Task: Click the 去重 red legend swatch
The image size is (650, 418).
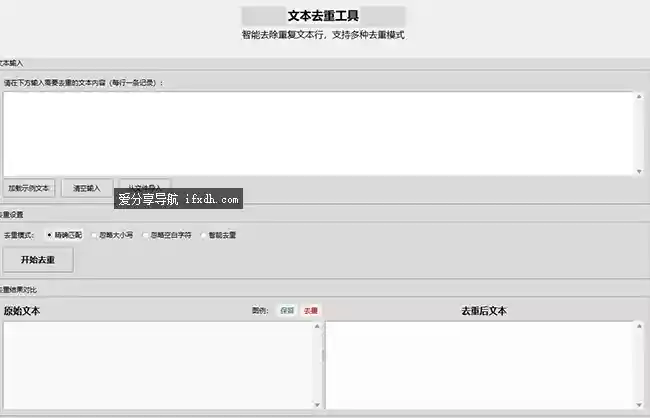Action: point(311,311)
